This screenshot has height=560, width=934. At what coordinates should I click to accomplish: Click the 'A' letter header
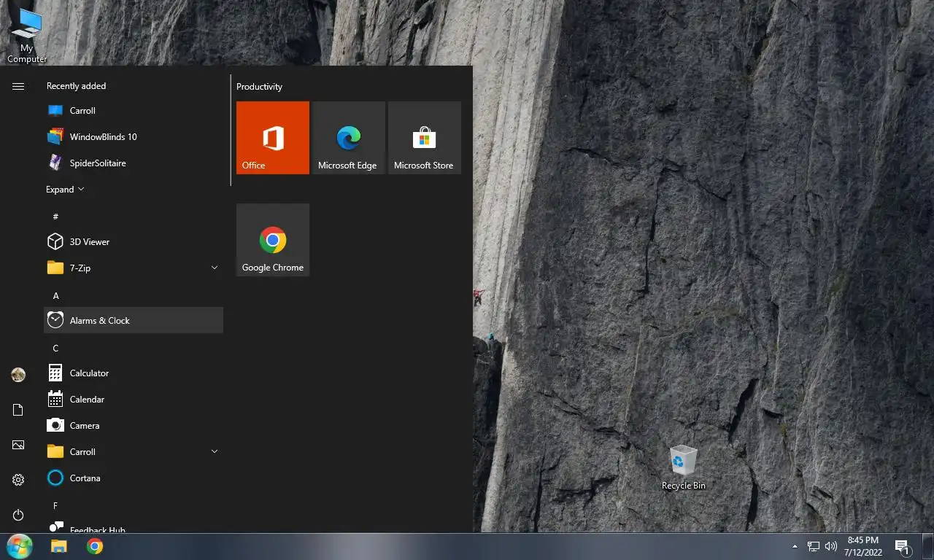point(55,295)
